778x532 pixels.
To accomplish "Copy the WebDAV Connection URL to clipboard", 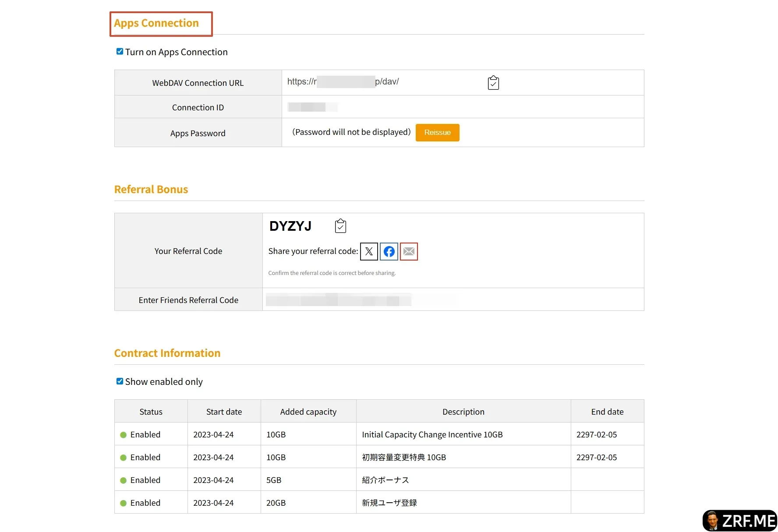I will tap(493, 82).
